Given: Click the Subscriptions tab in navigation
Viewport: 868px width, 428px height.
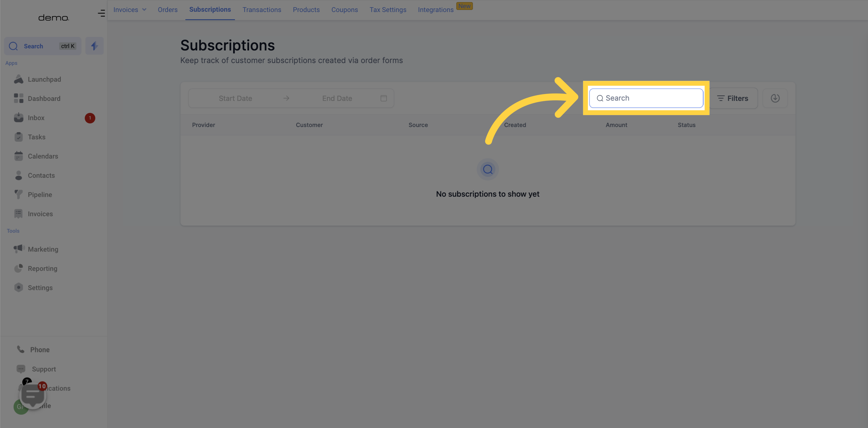Looking at the screenshot, I should (210, 9).
